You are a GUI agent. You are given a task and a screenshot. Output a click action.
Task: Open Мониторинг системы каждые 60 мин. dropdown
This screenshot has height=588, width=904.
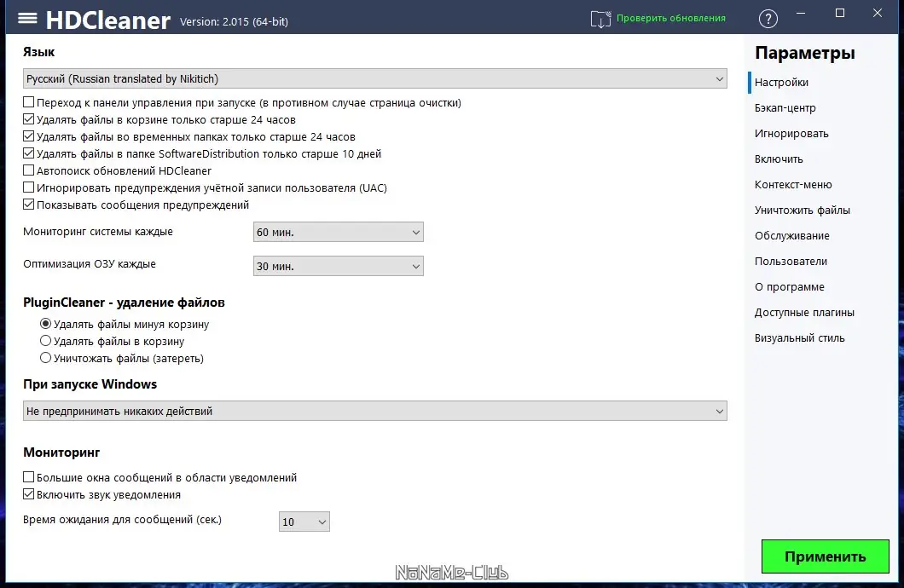coord(339,232)
